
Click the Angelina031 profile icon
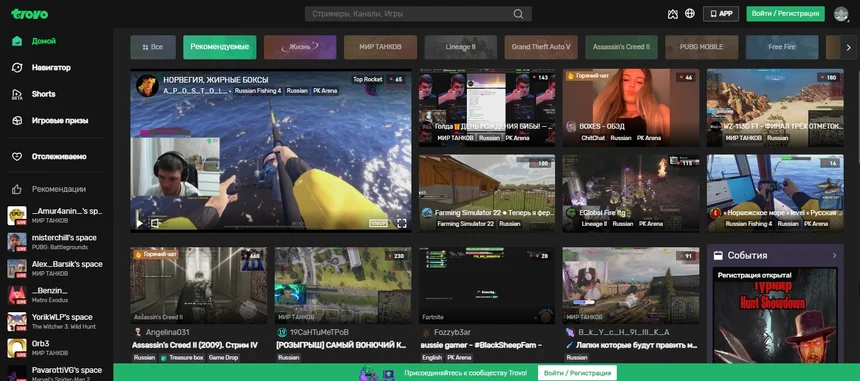(x=138, y=332)
